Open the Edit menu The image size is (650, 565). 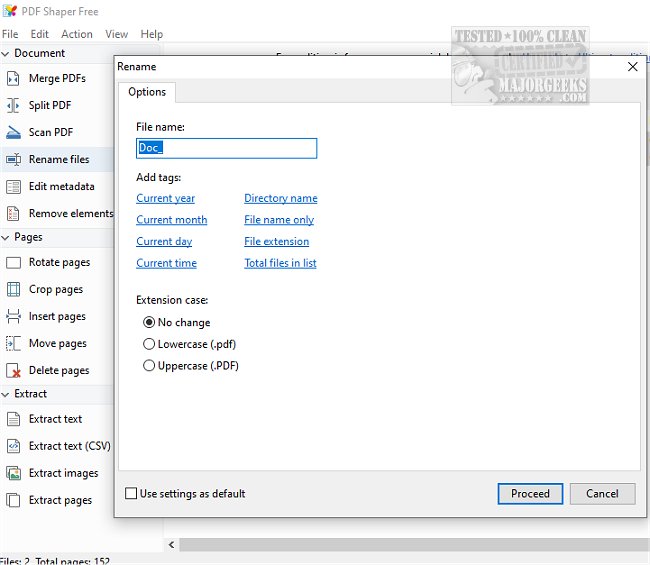click(x=39, y=34)
